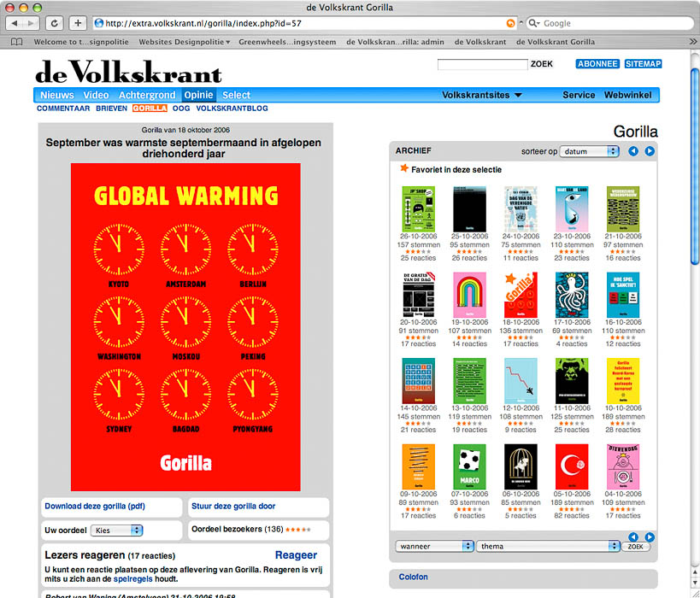Screen dimensions: 700x598
Task: Open the Webwinkel menu item
Action: (627, 95)
